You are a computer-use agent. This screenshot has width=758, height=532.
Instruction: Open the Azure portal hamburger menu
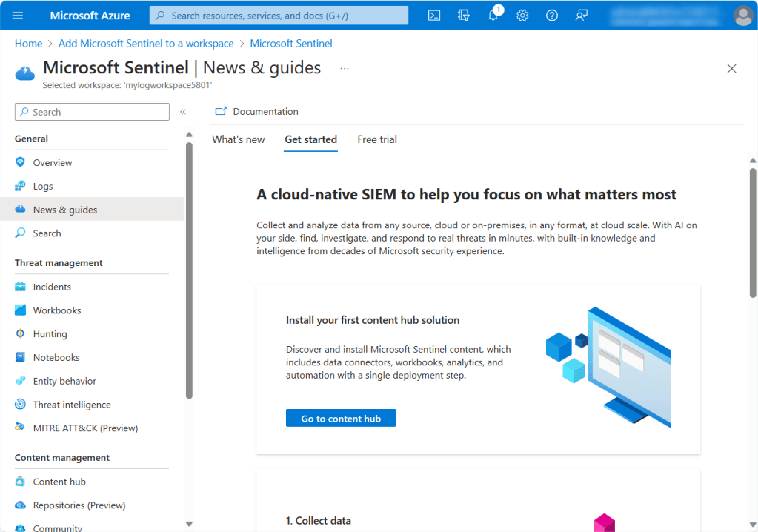click(x=19, y=16)
